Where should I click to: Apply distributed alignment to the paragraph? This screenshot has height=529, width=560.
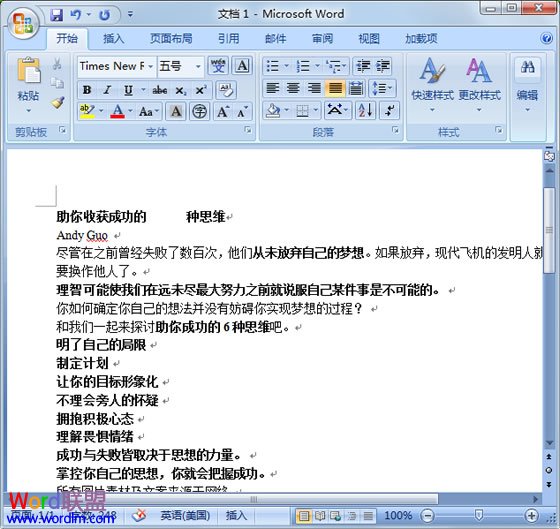coord(356,88)
